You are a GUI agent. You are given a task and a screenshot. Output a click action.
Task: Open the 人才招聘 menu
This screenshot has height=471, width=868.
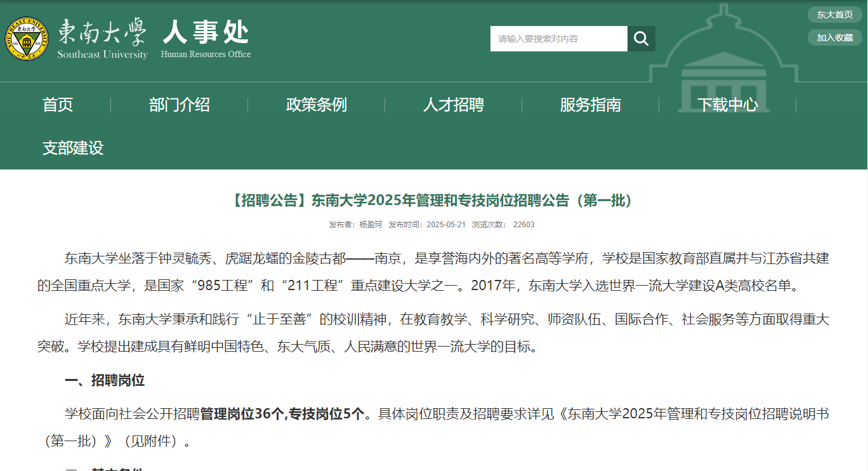point(454,105)
